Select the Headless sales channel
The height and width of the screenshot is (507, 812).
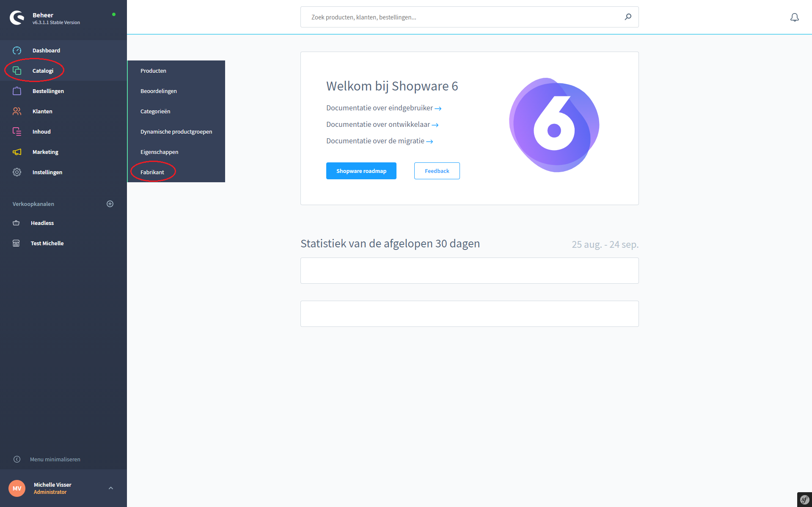pyautogui.click(x=42, y=223)
